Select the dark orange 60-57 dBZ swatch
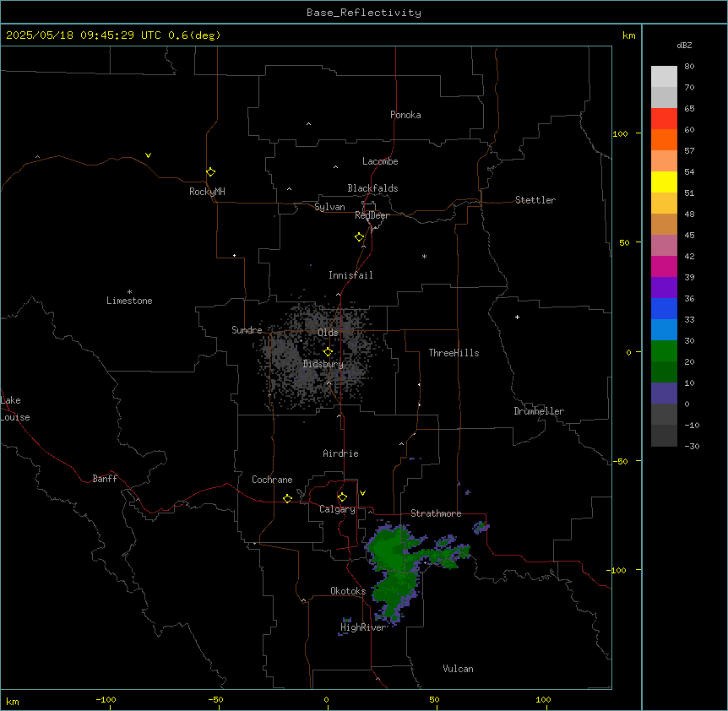728x711 pixels. pos(664,139)
